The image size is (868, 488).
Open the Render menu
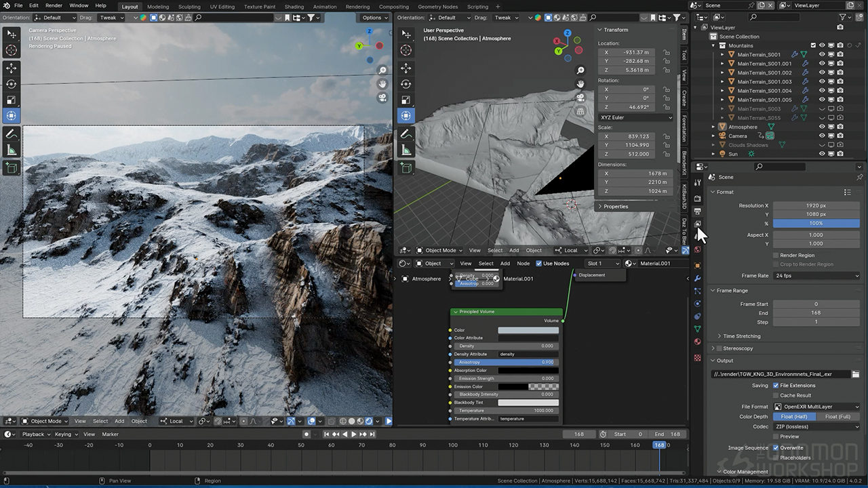click(x=54, y=5)
